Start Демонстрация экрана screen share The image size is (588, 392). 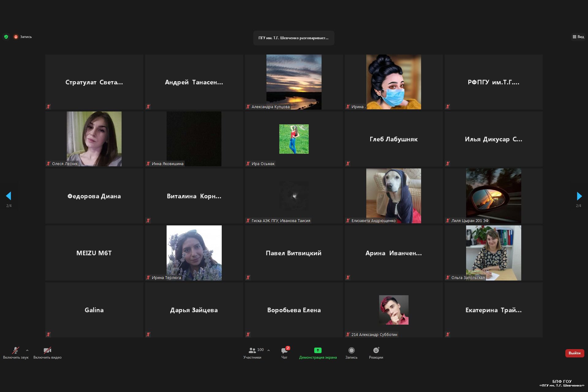318,353
